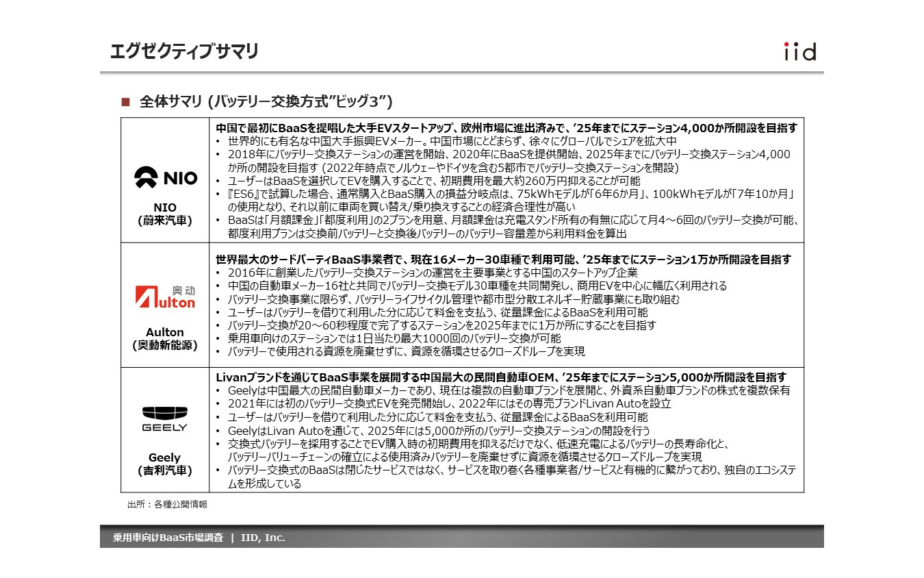Click the source note 出所：各種公開情報

coord(167,504)
